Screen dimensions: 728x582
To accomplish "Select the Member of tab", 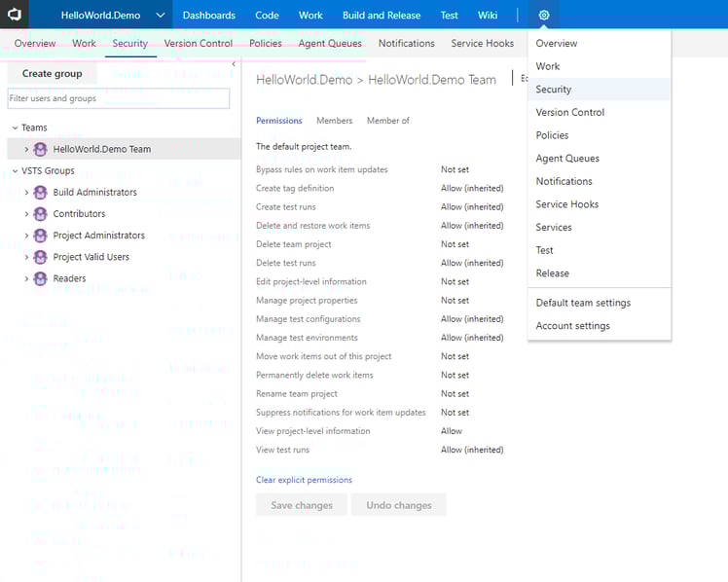I will click(388, 121).
